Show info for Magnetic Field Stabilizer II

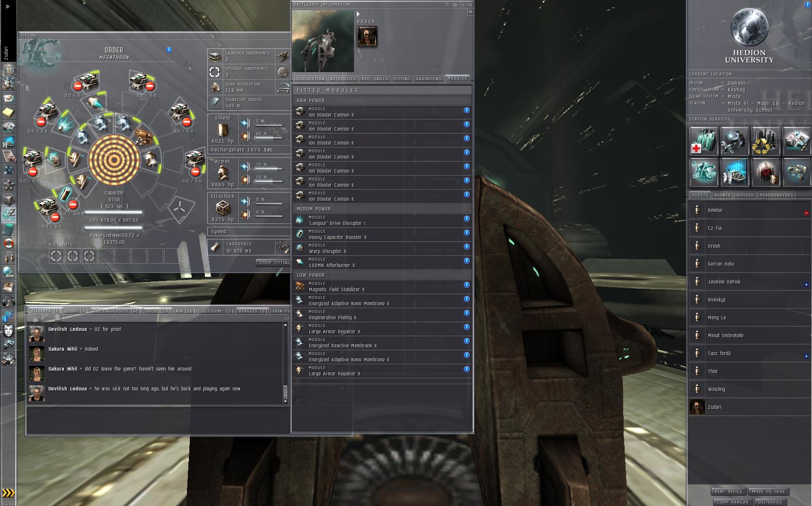466,285
